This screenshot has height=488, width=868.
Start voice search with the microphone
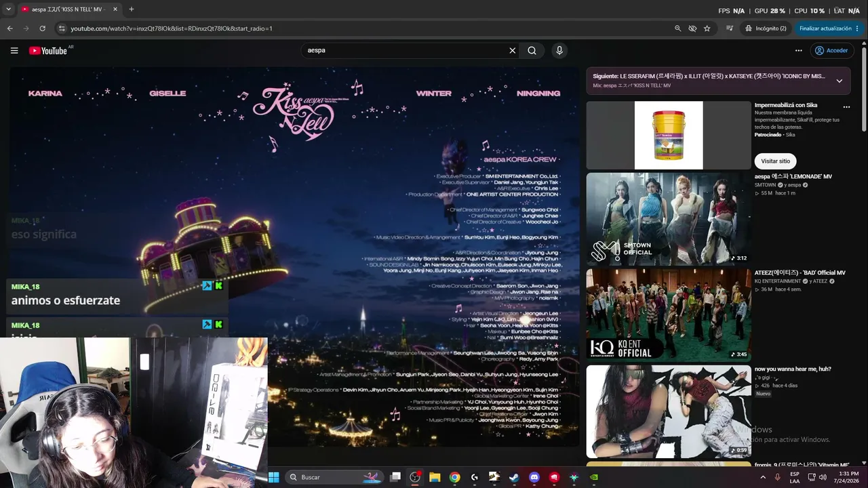(559, 50)
